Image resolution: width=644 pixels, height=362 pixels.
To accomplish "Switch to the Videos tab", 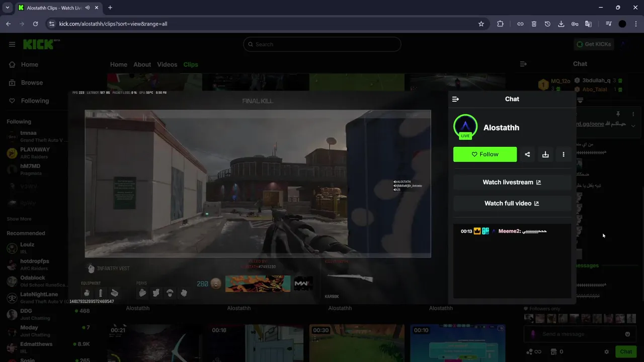I will 167,64.
